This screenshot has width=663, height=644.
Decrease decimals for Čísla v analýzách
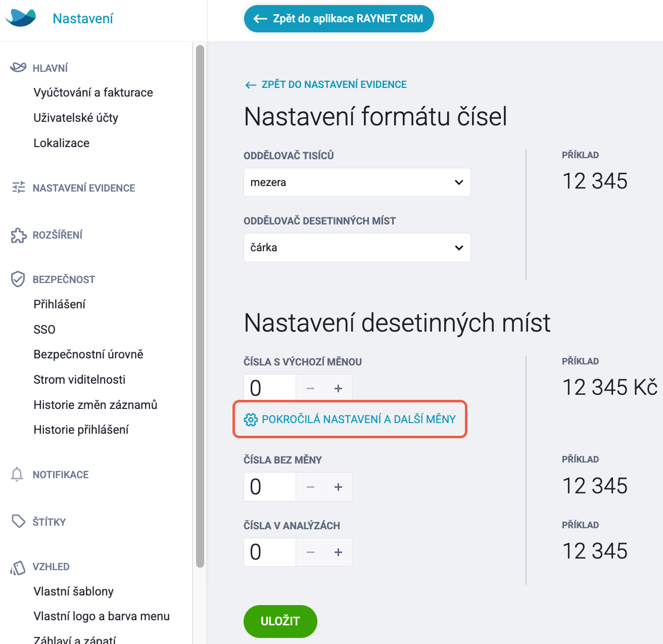(311, 552)
